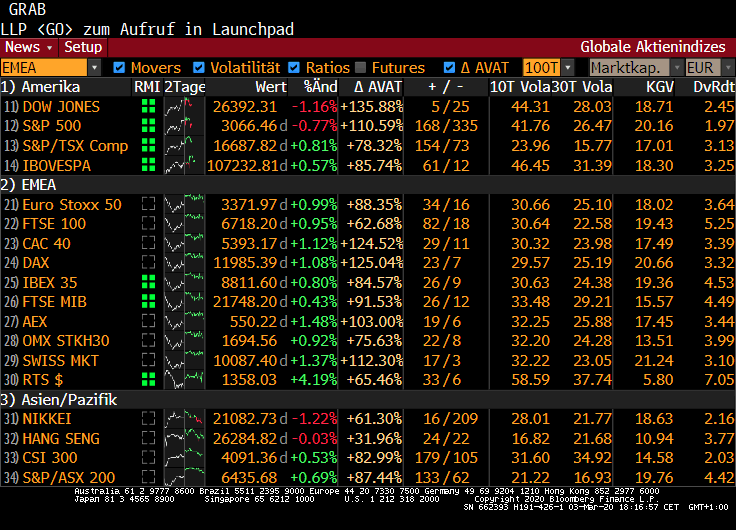The width and height of the screenshot is (736, 530).
Task: Click the empty RMI icon for S&P/ASX 200
Action: (x=149, y=477)
